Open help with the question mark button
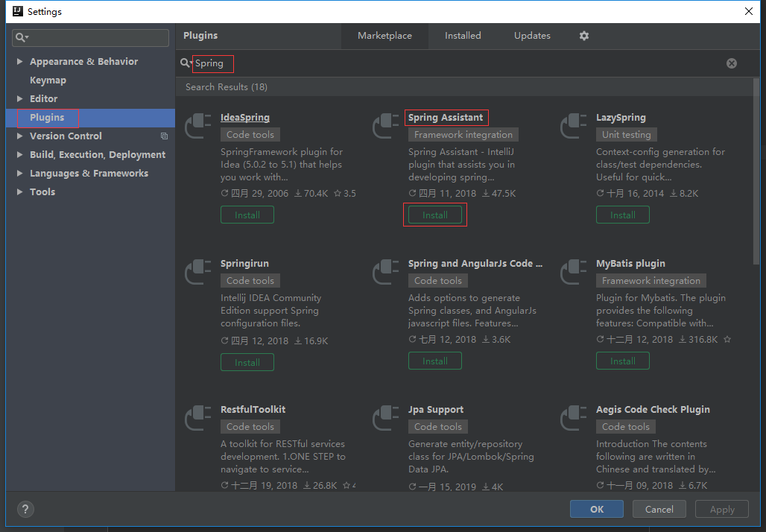The height and width of the screenshot is (532, 766). 26,509
